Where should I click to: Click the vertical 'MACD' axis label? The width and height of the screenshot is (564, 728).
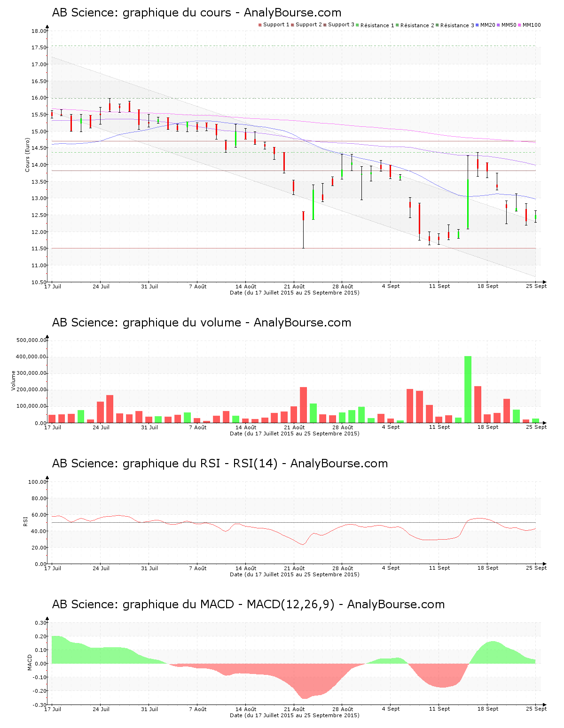tap(30, 662)
